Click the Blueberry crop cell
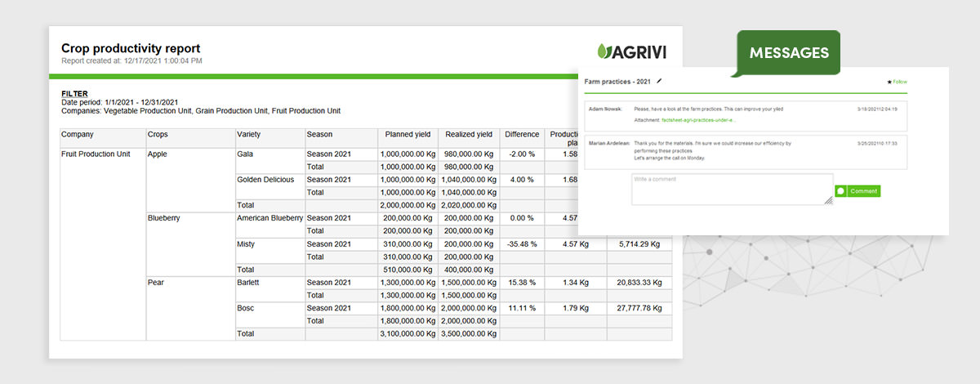Viewport: 980px width, 384px height. point(166,218)
